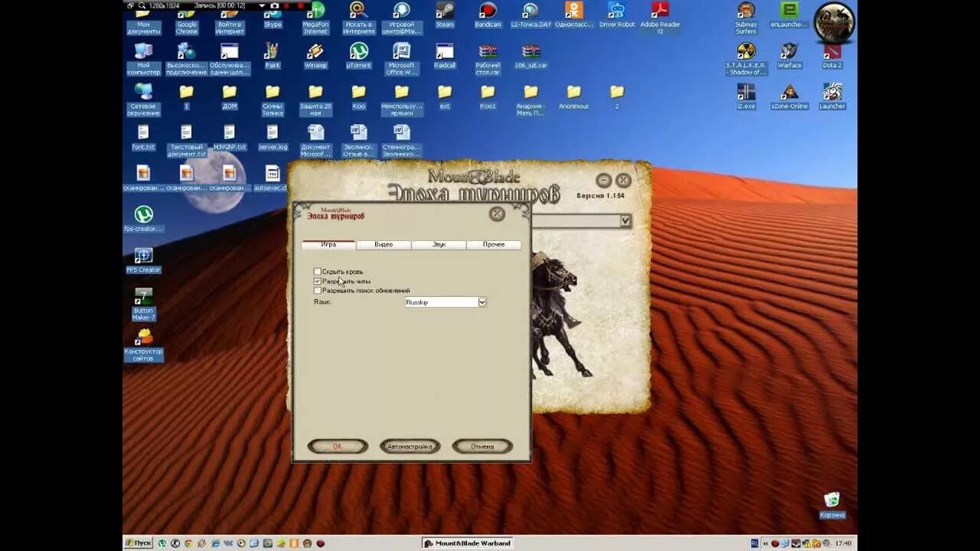This screenshot has width=980, height=551.
Task: Select the 'Корзина' recycle bin icon
Action: pos(832,505)
